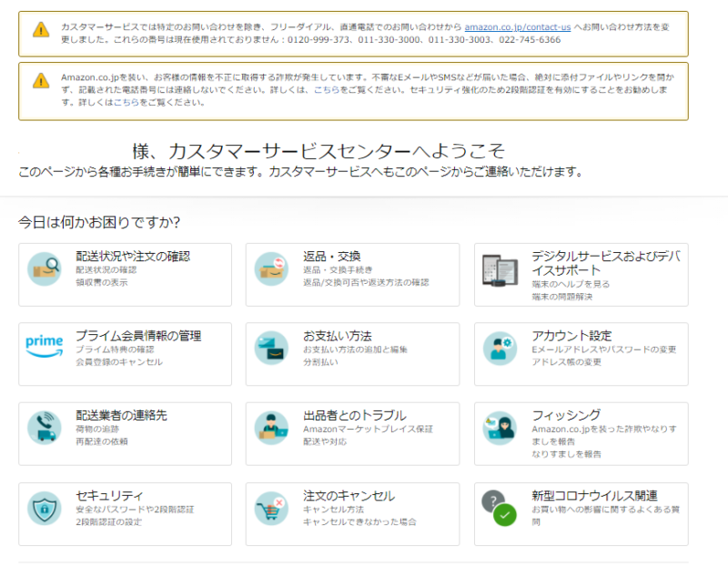Click キャンセルできなかった場合 subtext
The image size is (728, 567).
click(x=359, y=521)
